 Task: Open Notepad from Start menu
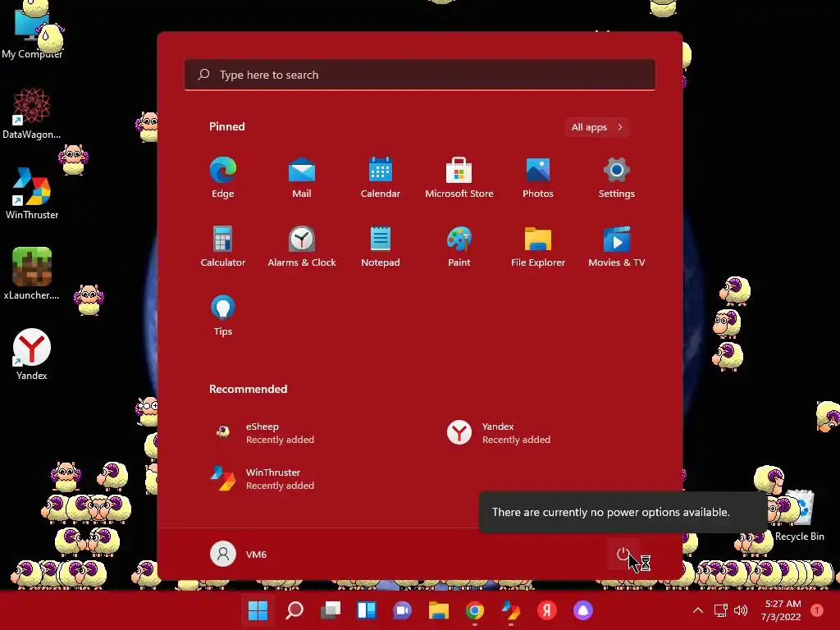tap(381, 246)
